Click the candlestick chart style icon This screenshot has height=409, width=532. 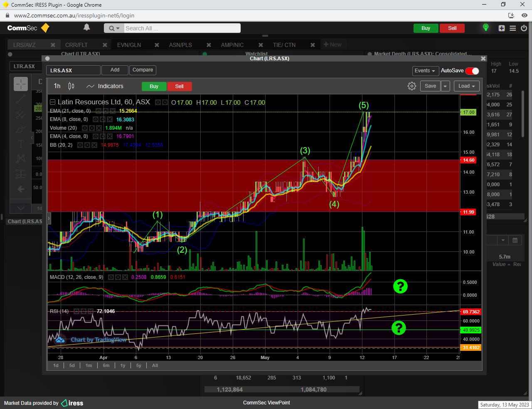[x=71, y=86]
